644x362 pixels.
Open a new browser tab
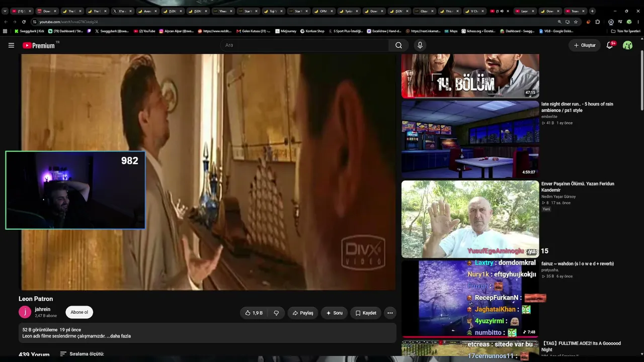click(592, 11)
